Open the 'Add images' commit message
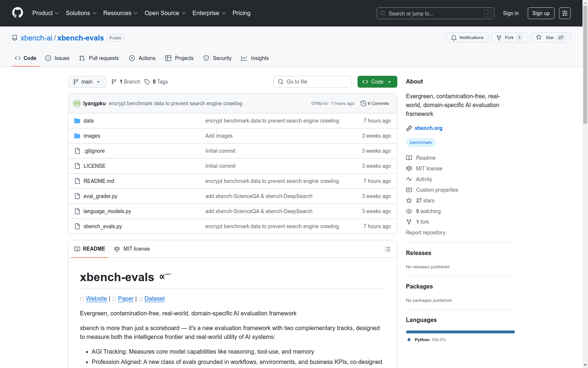Screen dimensions: 588x368 point(219,136)
